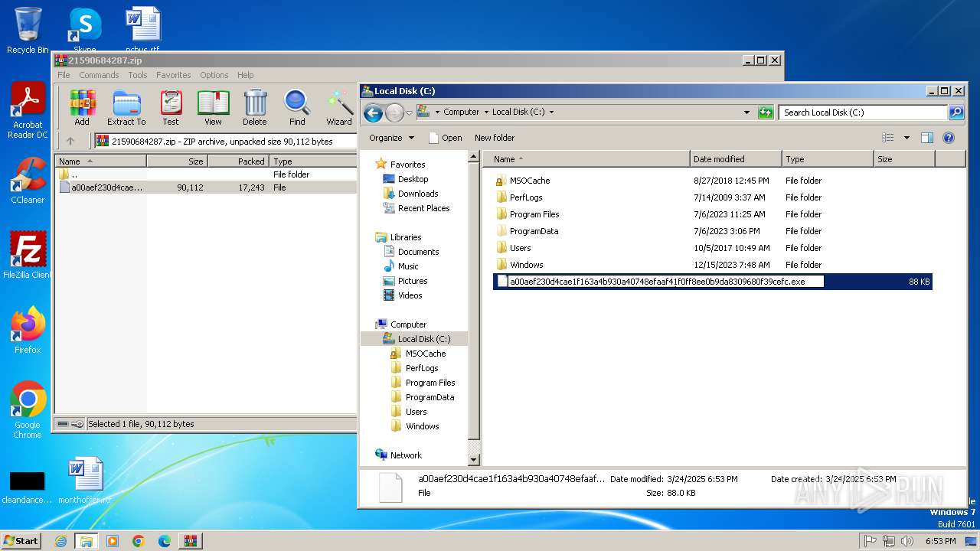Screen dimensions: 980x551
Task: Open the WinRAR Help menu
Action: click(245, 75)
